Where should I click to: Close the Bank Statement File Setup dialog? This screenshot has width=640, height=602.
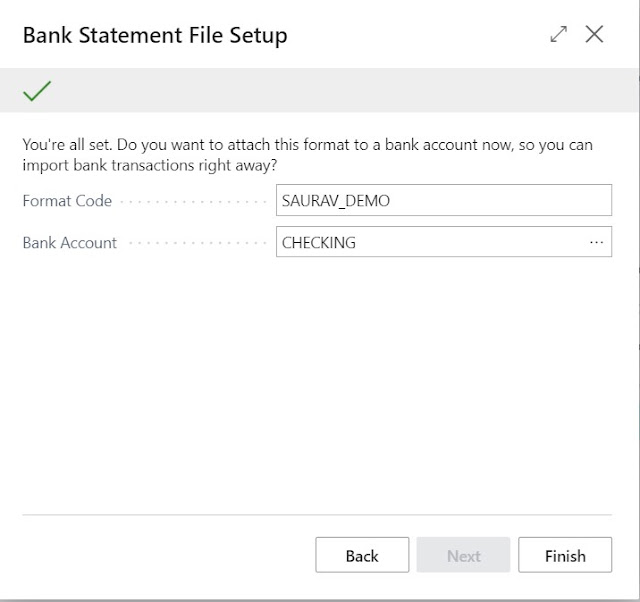coord(594,34)
